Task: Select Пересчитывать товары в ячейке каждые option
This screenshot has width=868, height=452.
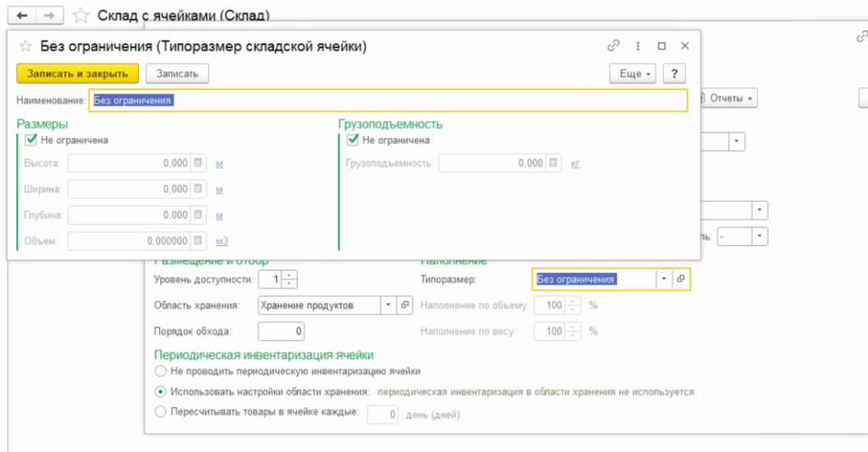Action: pyautogui.click(x=159, y=412)
